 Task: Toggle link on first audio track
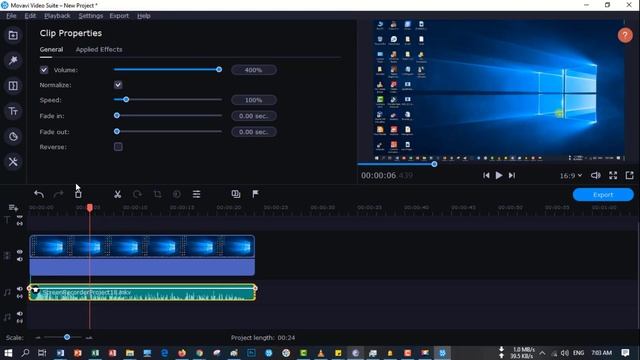pyautogui.click(x=20, y=296)
